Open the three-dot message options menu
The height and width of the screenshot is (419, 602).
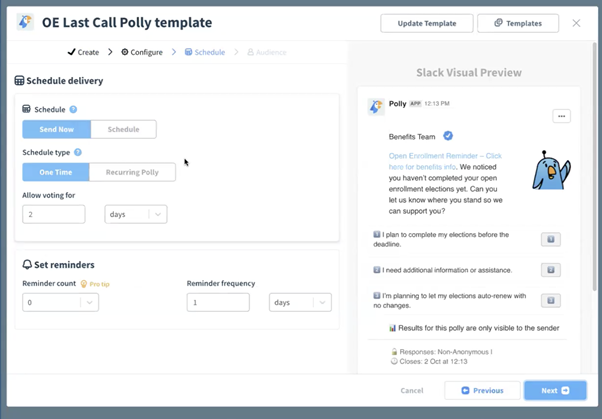561,116
